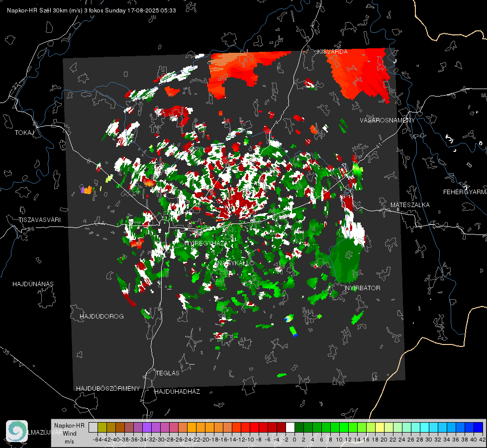Click the white legend swatch between -2 and 0
The height and width of the screenshot is (448, 487).
pos(290,427)
